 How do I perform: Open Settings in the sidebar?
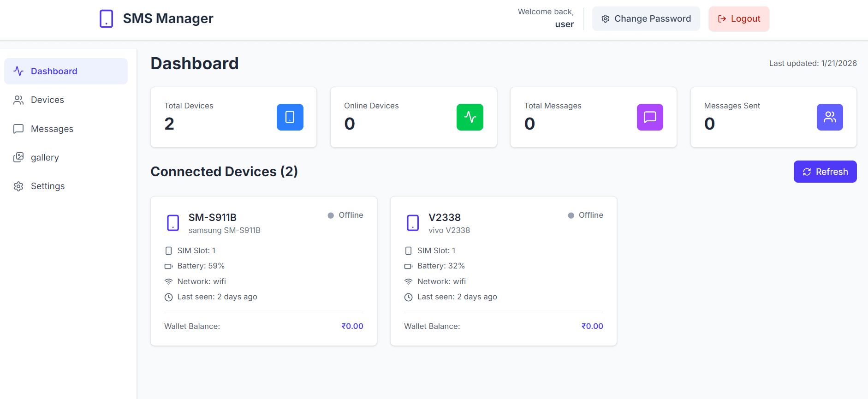coord(48,186)
